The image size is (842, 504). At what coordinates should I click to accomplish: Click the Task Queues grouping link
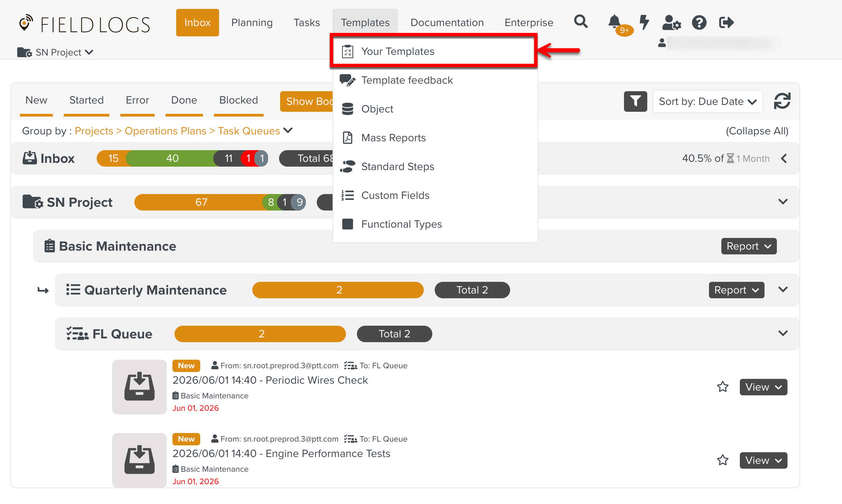[249, 131]
